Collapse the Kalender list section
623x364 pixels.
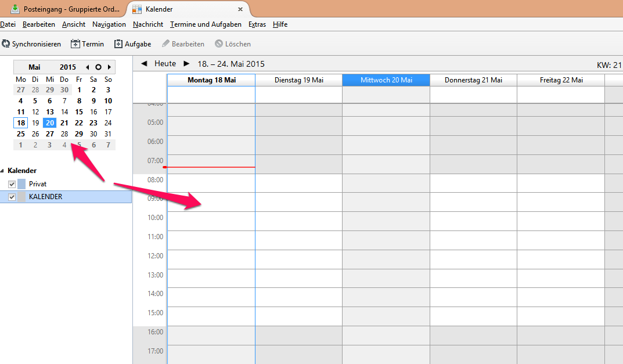coord(2,171)
